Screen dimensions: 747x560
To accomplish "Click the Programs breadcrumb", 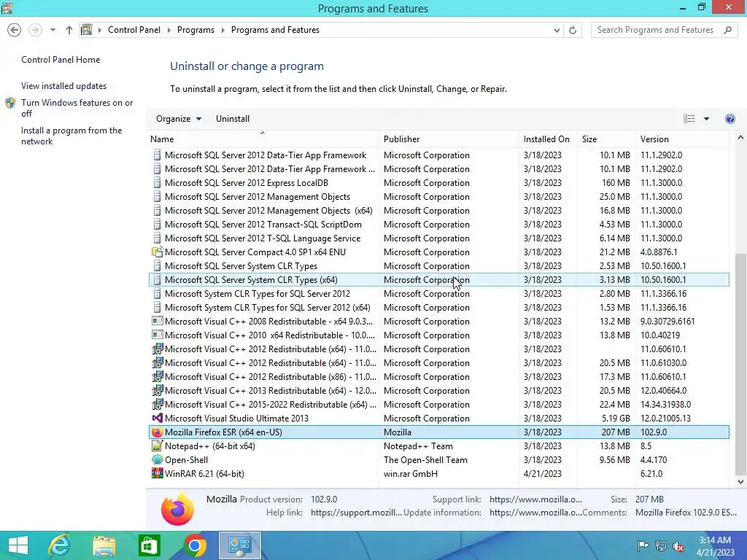I will point(196,30).
